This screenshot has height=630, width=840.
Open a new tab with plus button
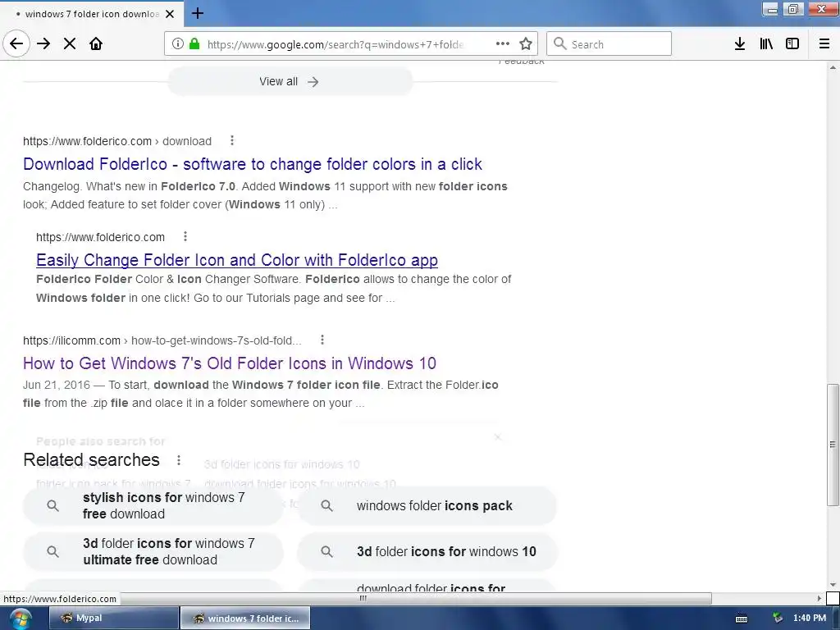click(198, 13)
